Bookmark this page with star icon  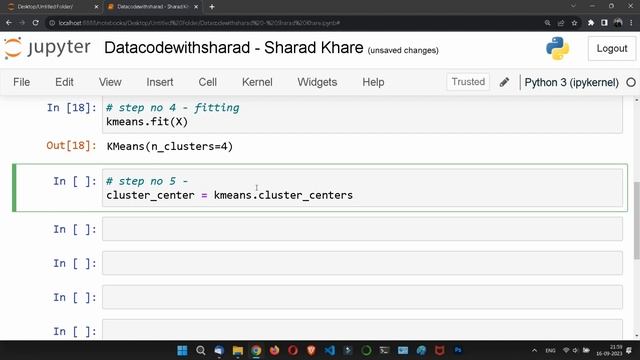574,23
